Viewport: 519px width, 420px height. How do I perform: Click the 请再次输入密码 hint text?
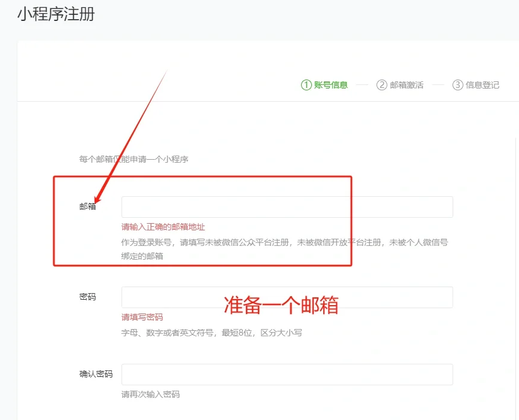pos(150,394)
